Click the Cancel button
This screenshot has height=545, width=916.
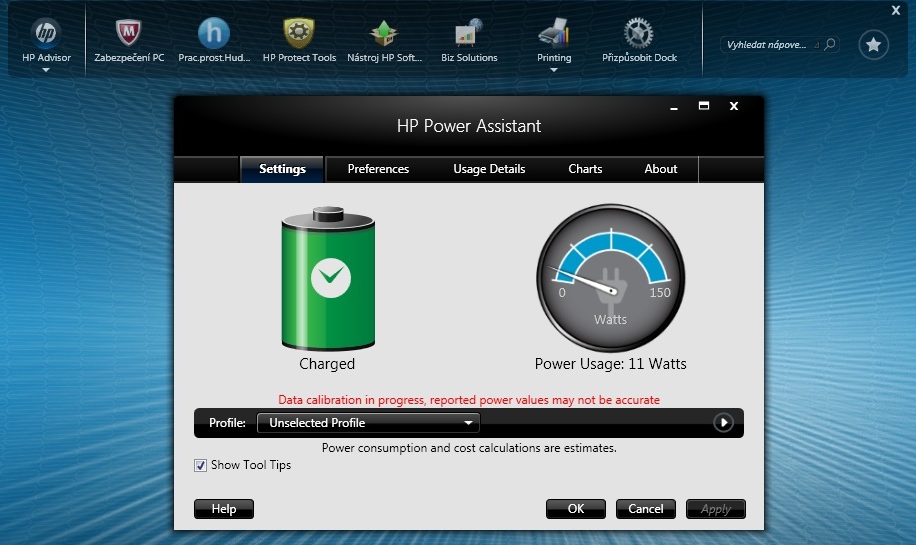[x=645, y=509]
